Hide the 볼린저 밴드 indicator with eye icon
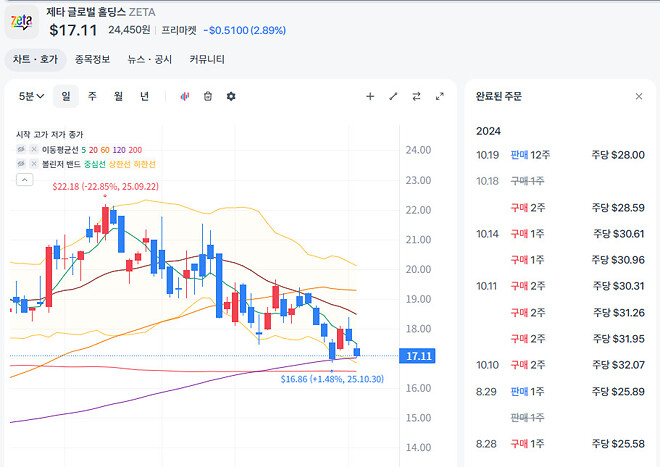The image size is (660, 467). [21, 163]
